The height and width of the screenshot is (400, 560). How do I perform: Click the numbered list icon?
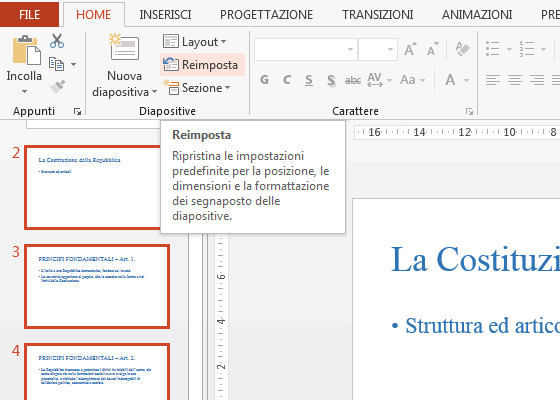[x=527, y=49]
